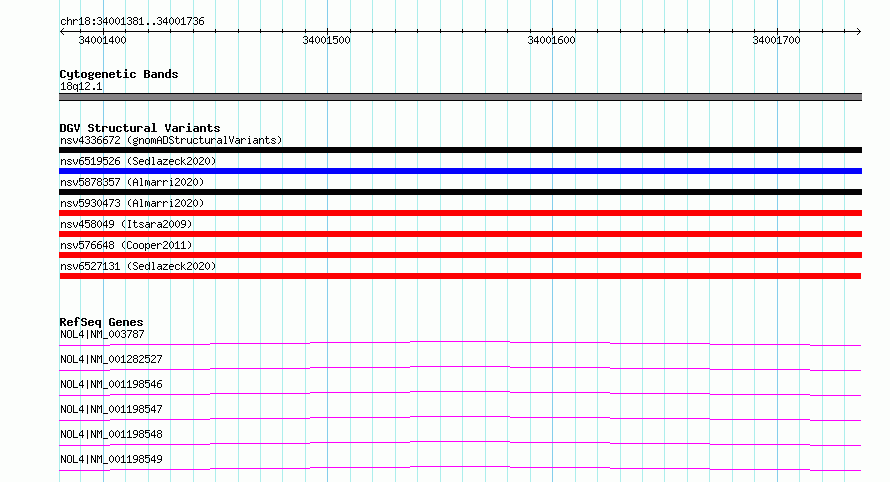Select transcript label NOL4|NM_001198548
The image size is (890, 482).
click(x=111, y=434)
